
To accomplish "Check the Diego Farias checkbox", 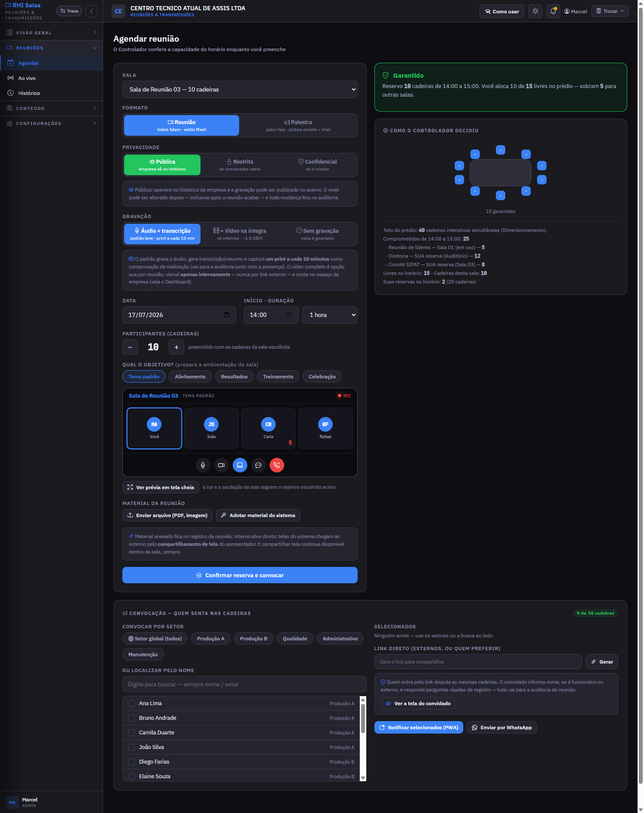I will pos(131,762).
